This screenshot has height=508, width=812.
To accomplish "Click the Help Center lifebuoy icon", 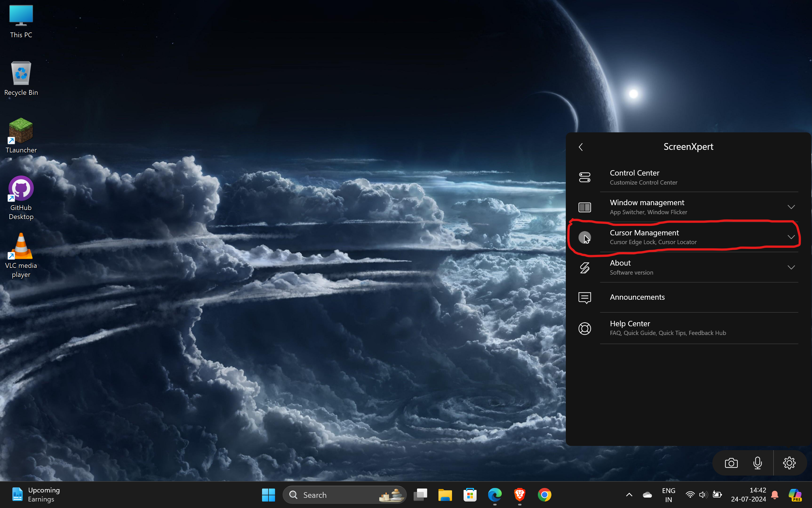I will tap(584, 328).
